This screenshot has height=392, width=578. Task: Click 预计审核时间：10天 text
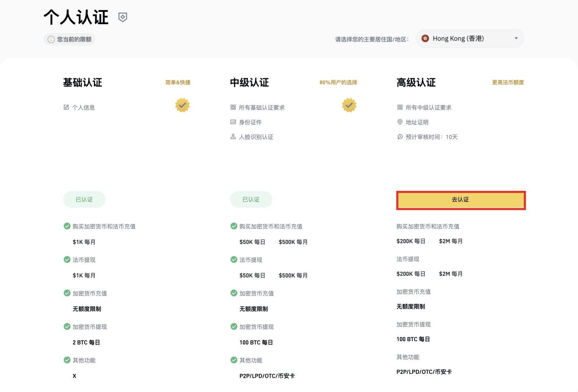click(431, 137)
